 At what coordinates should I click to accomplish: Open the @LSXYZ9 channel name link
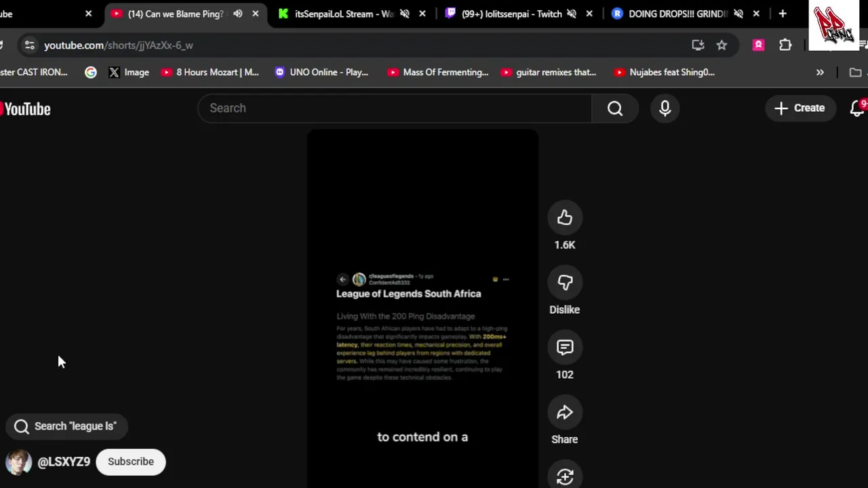tap(64, 462)
